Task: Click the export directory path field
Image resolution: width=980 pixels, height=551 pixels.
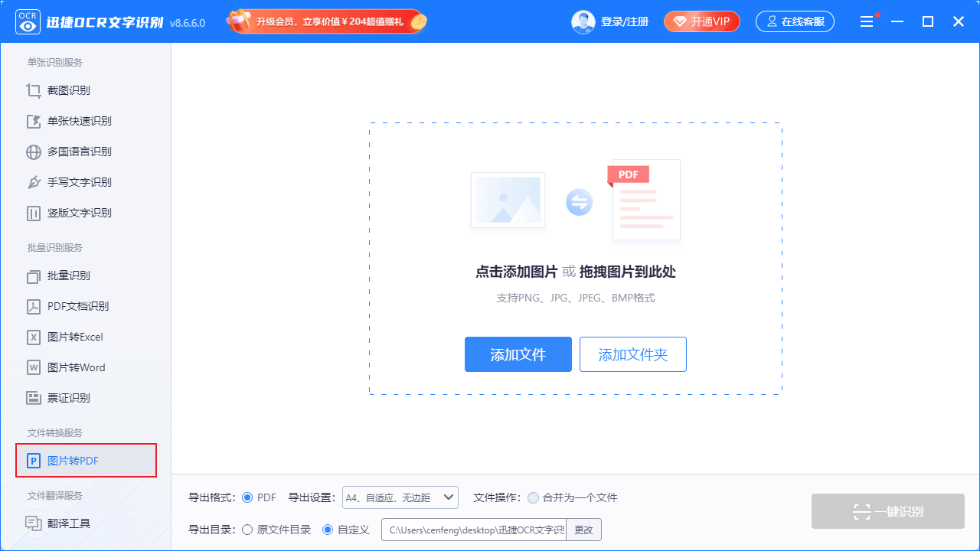Action: click(474, 530)
